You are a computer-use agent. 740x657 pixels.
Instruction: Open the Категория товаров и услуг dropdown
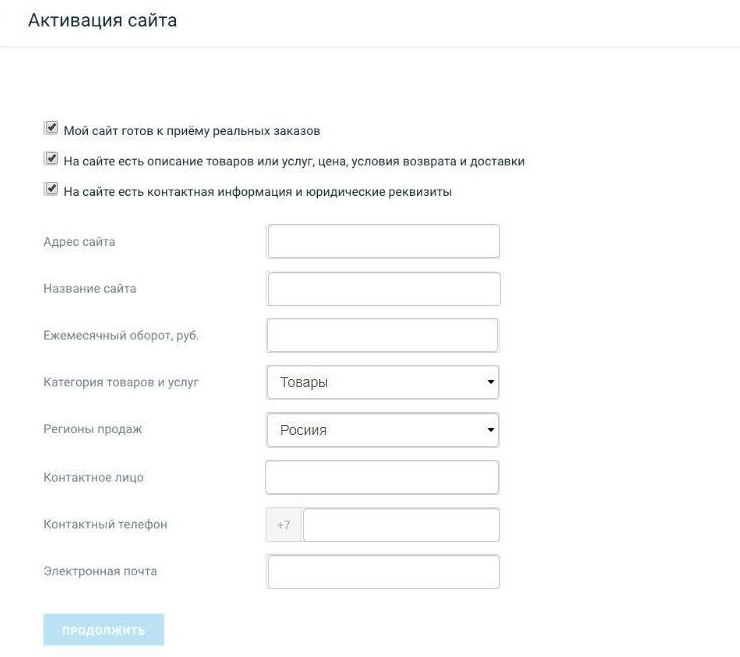tap(383, 382)
